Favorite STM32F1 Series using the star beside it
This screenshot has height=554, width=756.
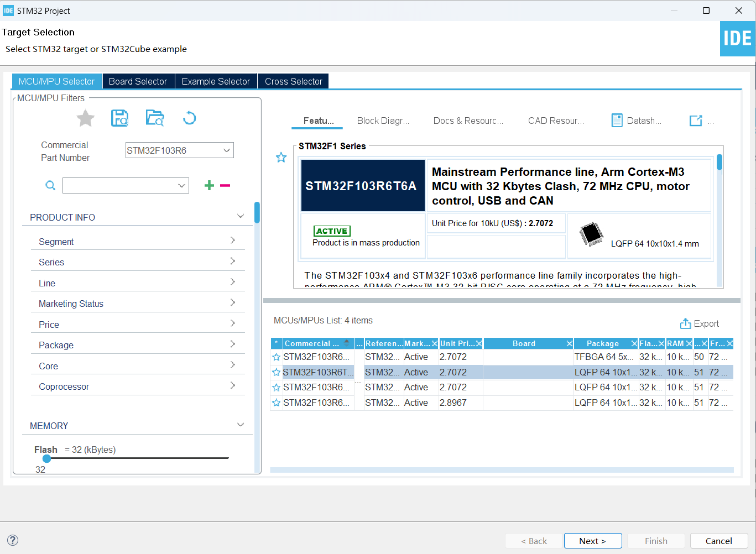pos(281,158)
